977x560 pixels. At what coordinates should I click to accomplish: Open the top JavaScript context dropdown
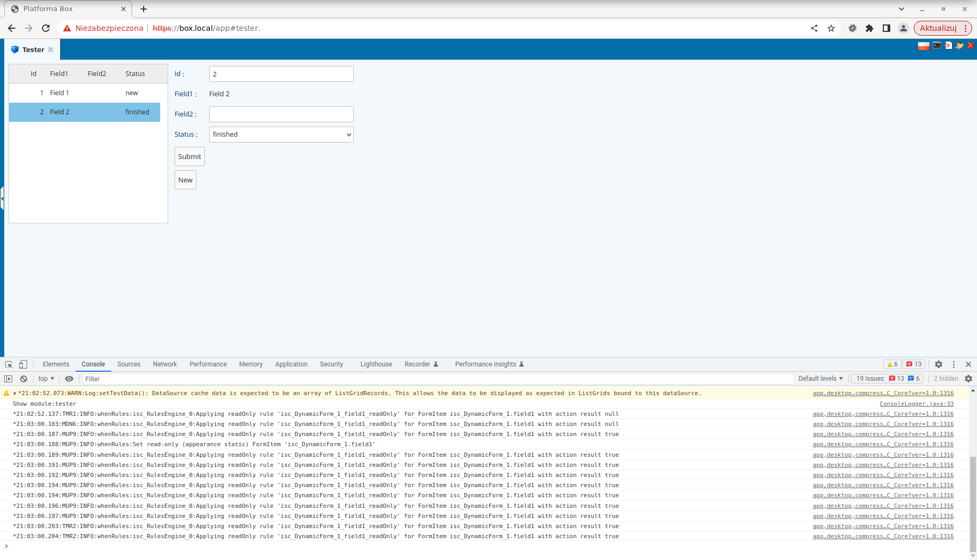click(x=46, y=379)
